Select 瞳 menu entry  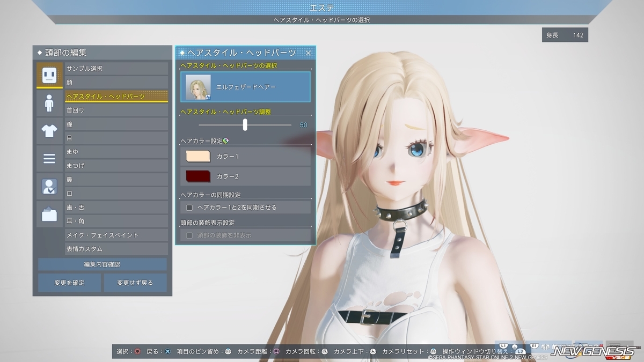pyautogui.click(x=116, y=124)
